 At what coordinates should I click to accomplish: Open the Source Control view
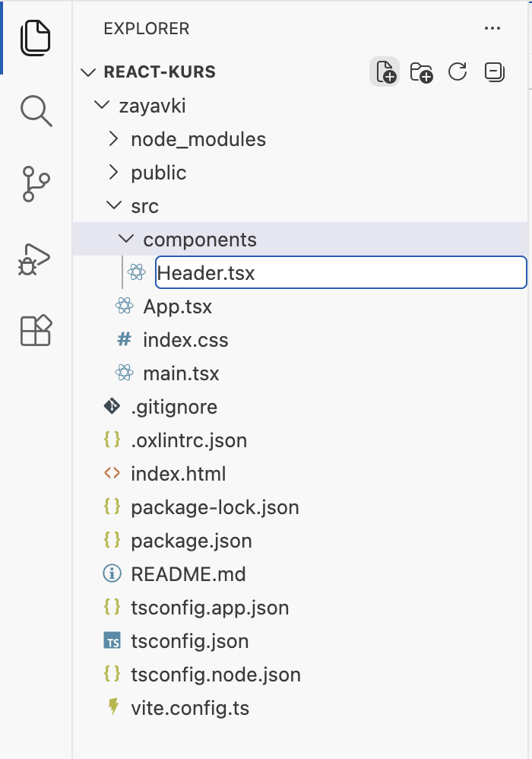coord(36,184)
